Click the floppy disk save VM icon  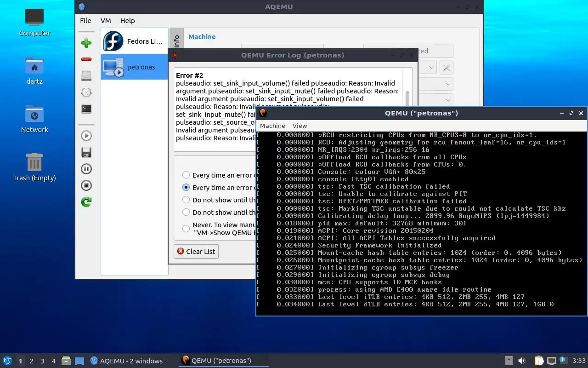pyautogui.click(x=86, y=152)
